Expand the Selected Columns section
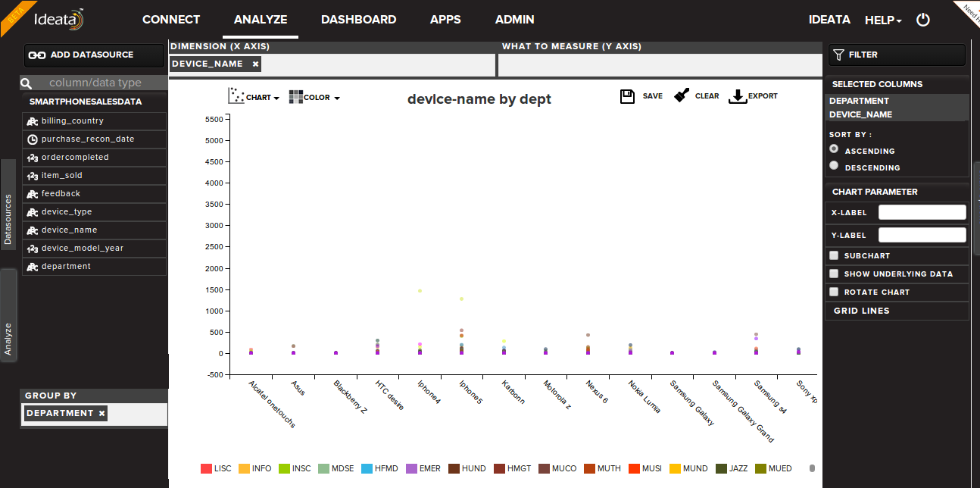The image size is (980, 488). pyautogui.click(x=897, y=84)
